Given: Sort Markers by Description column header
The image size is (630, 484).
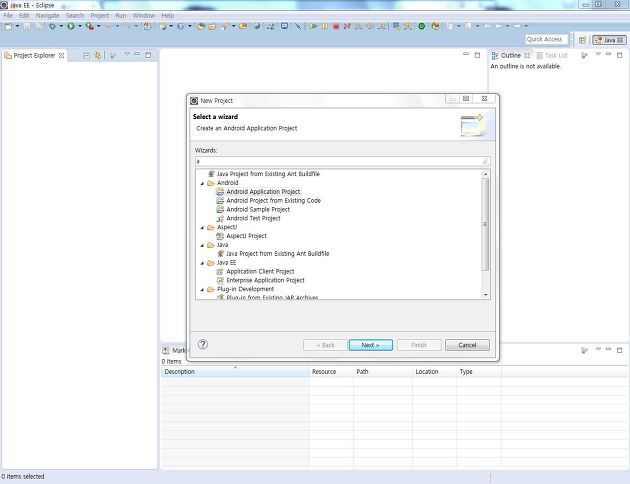Looking at the screenshot, I should 235,372.
